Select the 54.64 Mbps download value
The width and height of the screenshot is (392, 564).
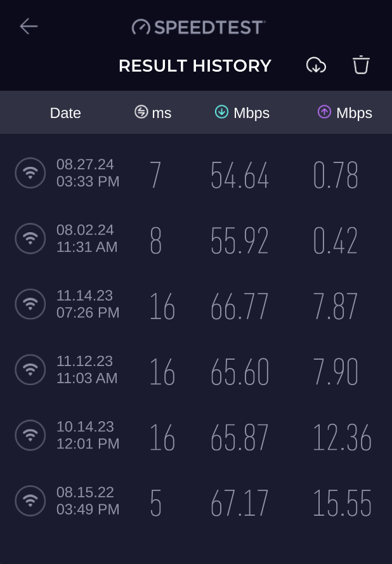click(240, 176)
